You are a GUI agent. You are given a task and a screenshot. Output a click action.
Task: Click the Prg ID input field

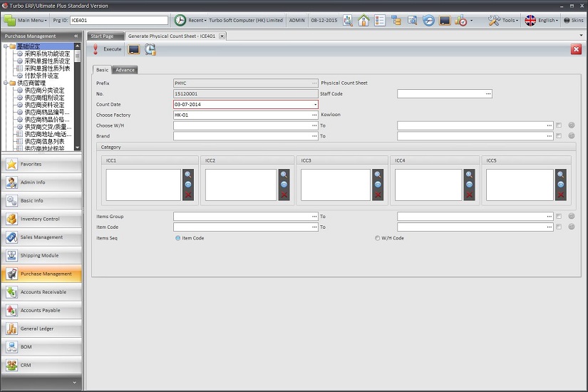(x=119, y=20)
